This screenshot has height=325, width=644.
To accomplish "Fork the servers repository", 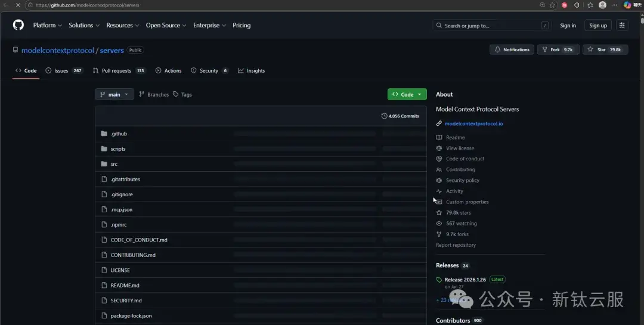I will tap(558, 49).
